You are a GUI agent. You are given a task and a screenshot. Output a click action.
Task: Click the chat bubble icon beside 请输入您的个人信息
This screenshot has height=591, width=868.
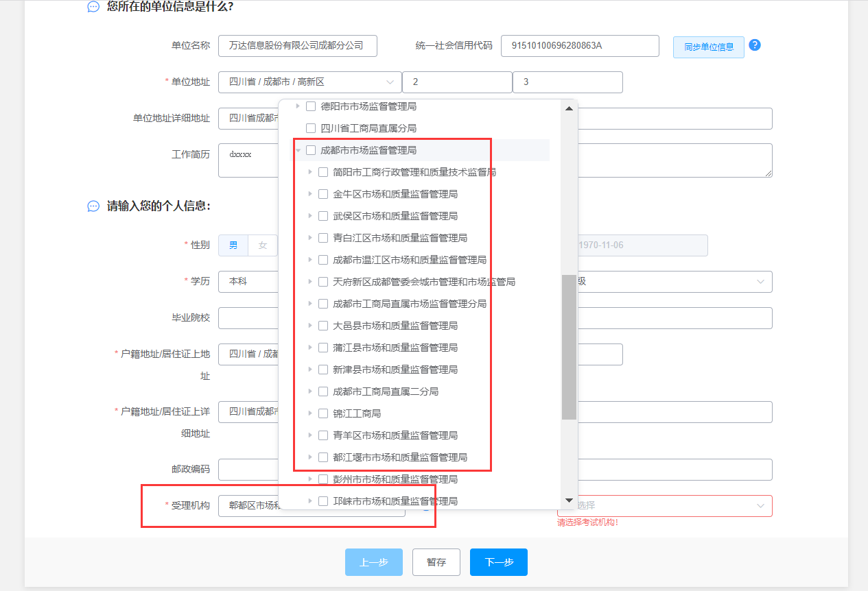click(x=93, y=206)
